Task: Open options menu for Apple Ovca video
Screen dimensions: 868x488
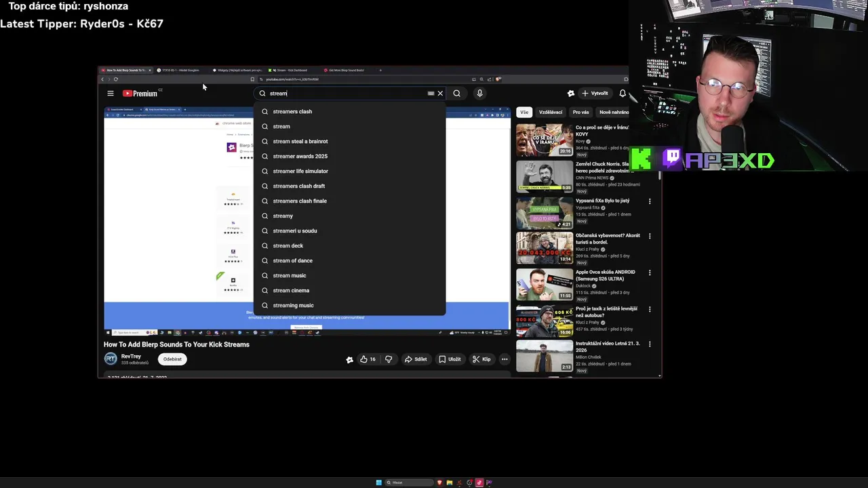Action: (650, 272)
